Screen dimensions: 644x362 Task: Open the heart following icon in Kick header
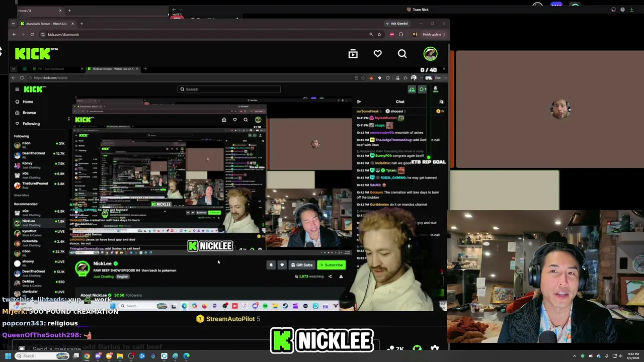[x=377, y=54]
